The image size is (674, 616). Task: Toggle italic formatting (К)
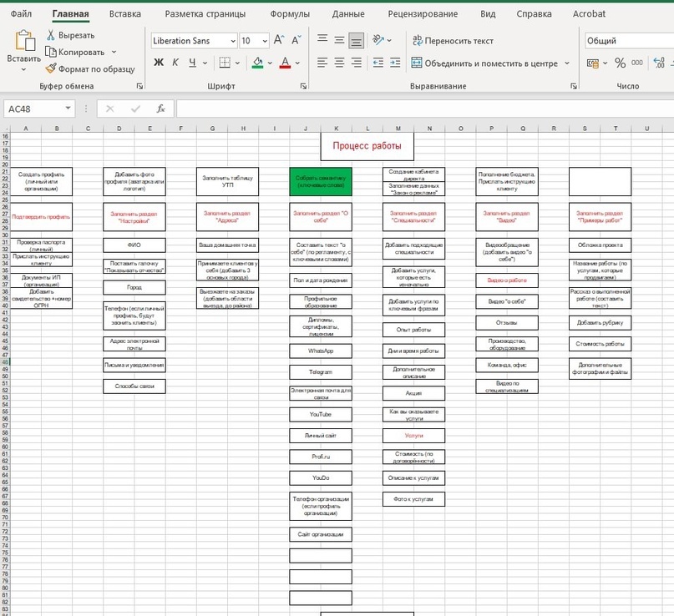pyautogui.click(x=175, y=63)
